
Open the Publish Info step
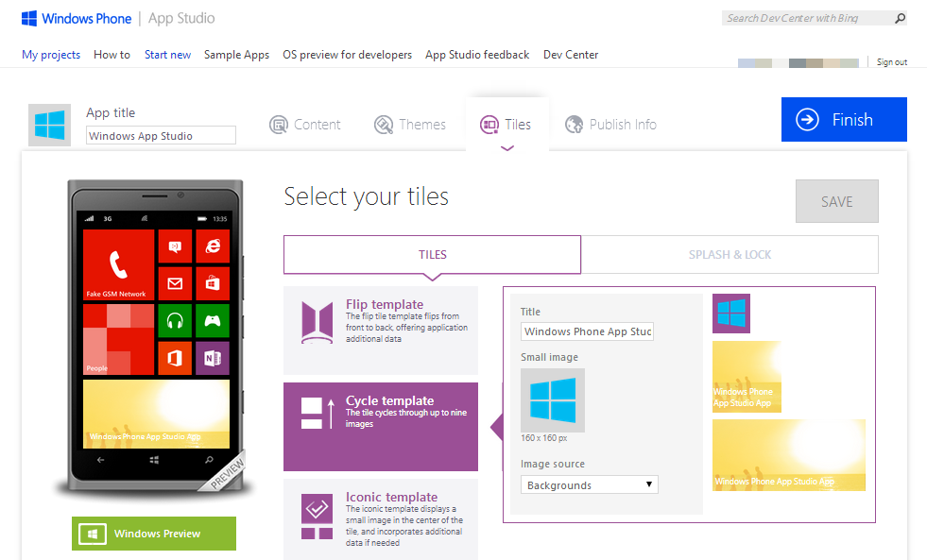click(x=610, y=125)
